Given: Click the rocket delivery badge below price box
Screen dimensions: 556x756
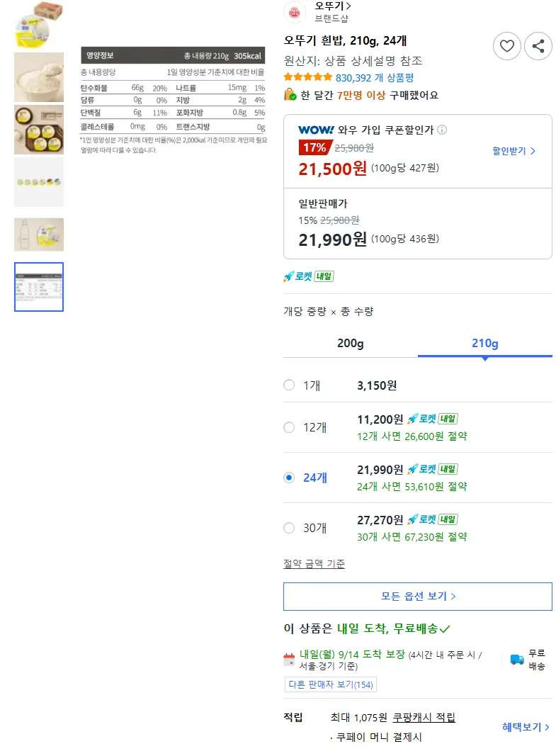Looking at the screenshot, I should [309, 276].
